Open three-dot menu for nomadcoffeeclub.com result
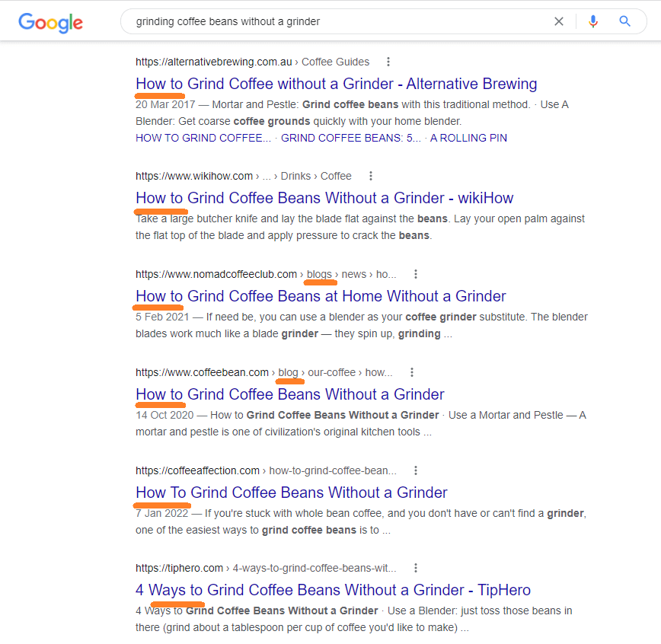The width and height of the screenshot is (661, 644). (x=416, y=274)
